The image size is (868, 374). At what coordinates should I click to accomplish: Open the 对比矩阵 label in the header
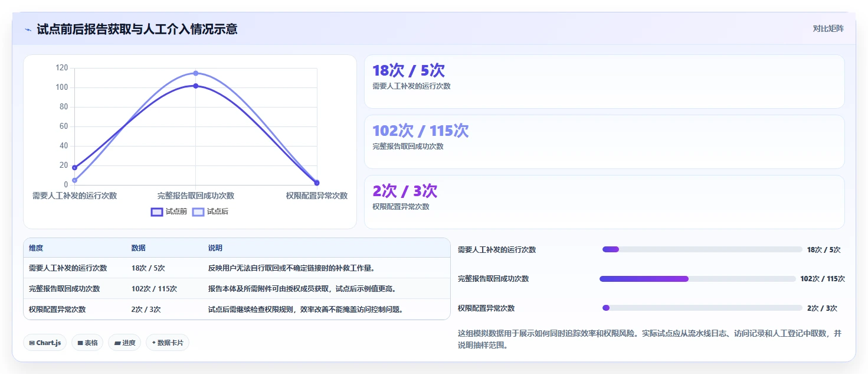pyautogui.click(x=828, y=29)
